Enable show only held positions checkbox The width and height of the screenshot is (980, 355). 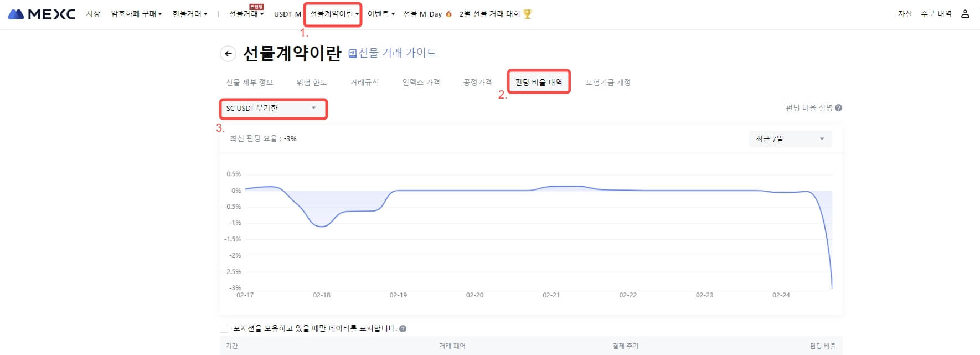tap(224, 328)
